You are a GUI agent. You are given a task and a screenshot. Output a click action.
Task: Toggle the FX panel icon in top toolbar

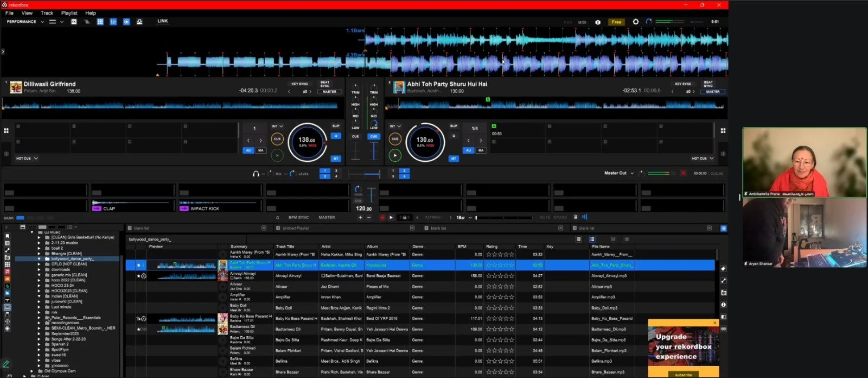74,22
